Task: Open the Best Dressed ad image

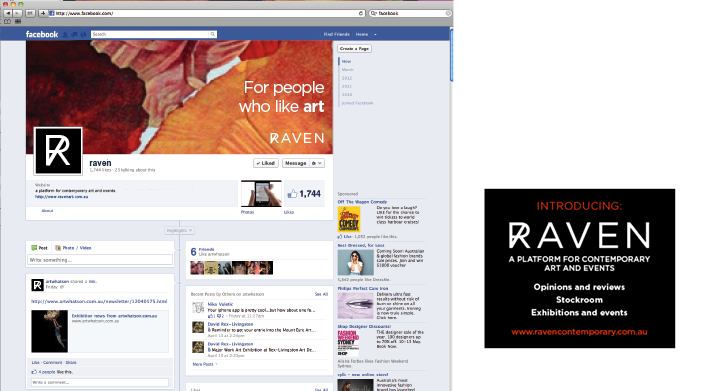Action: click(x=355, y=262)
